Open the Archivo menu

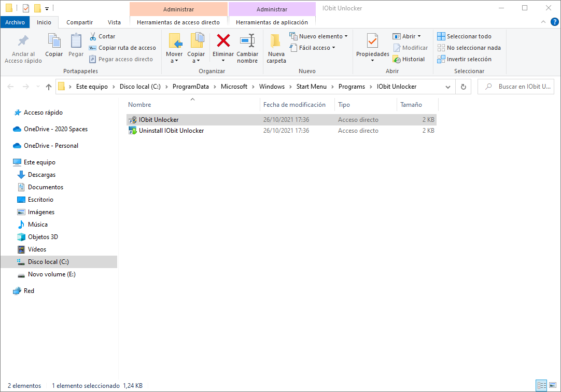(15, 22)
